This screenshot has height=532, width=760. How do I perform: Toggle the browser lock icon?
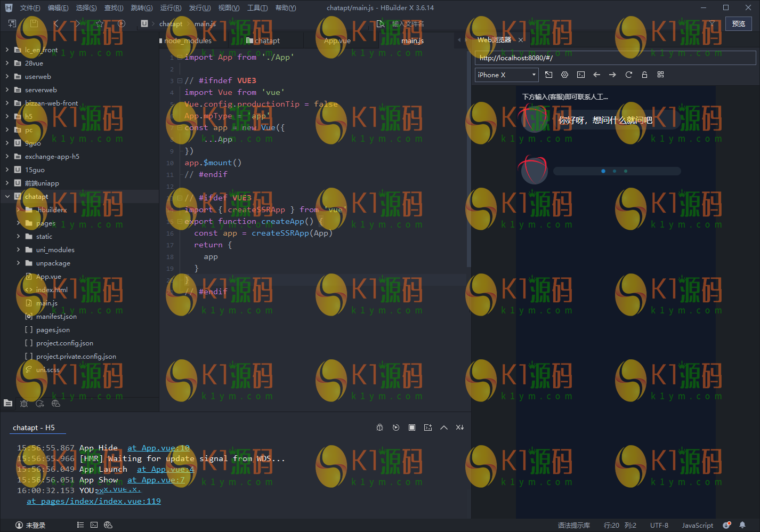645,75
